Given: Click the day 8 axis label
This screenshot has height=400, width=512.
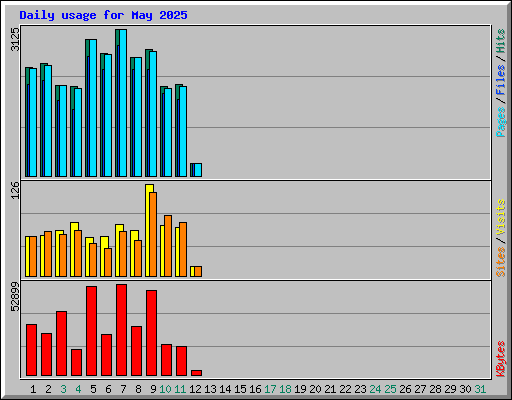Looking at the screenshot, I should [x=138, y=389].
